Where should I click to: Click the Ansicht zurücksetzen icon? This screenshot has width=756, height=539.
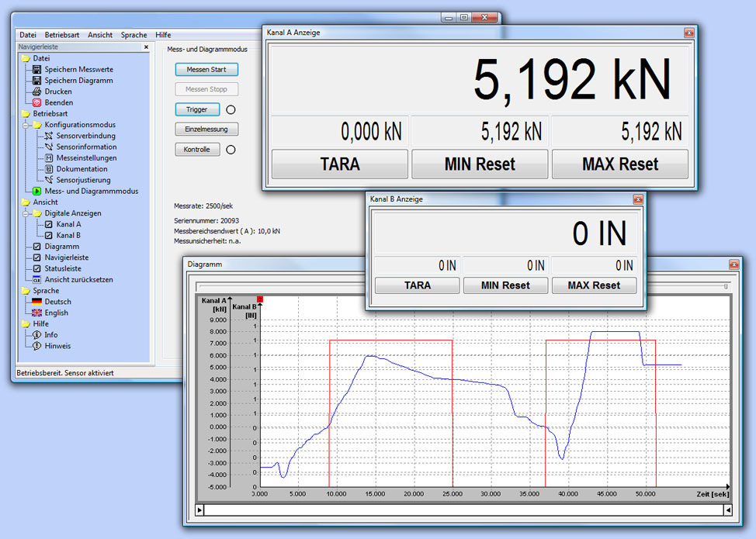pos(36,279)
